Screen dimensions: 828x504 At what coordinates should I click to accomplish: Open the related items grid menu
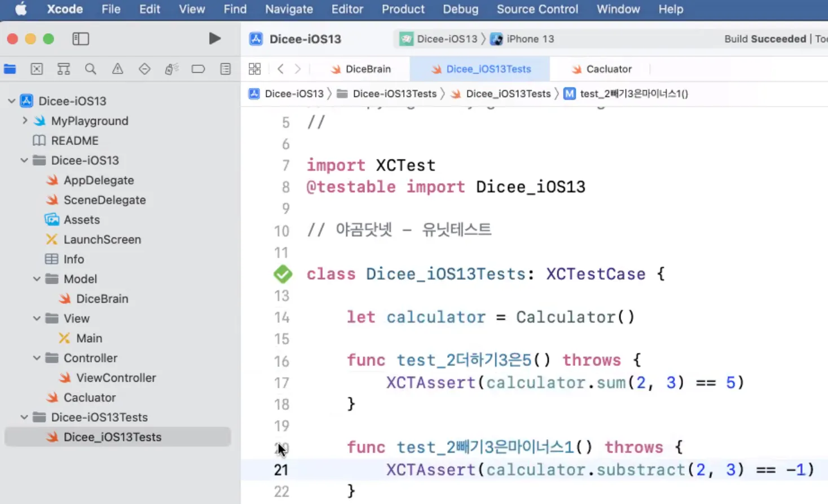pos(255,69)
